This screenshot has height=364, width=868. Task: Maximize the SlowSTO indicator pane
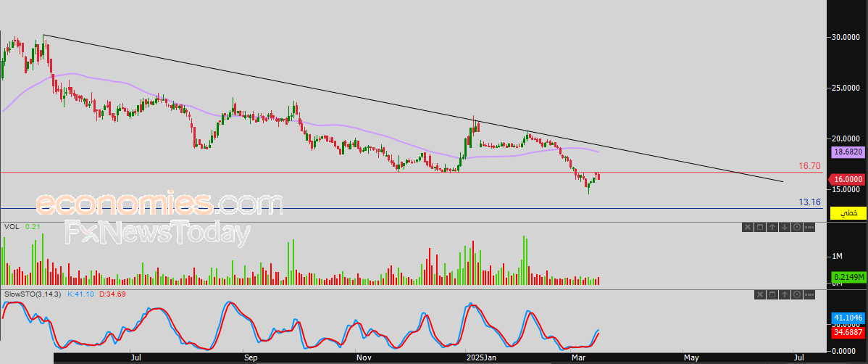tap(772, 294)
